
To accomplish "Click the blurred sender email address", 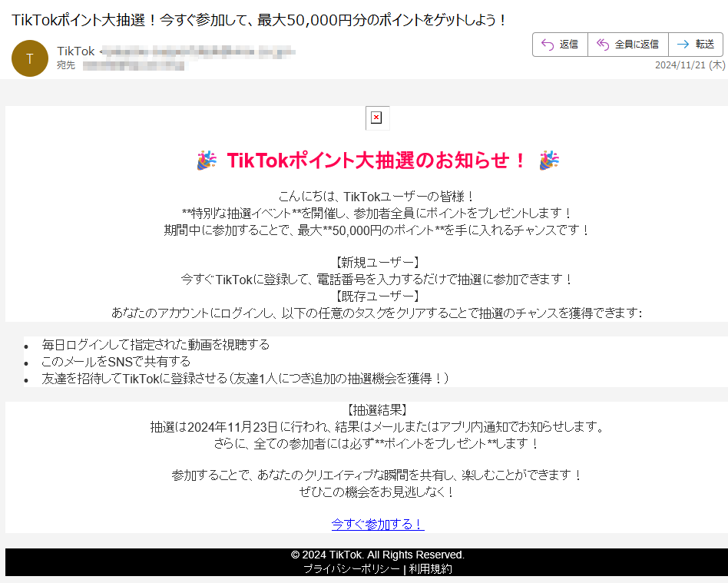I will (198, 51).
